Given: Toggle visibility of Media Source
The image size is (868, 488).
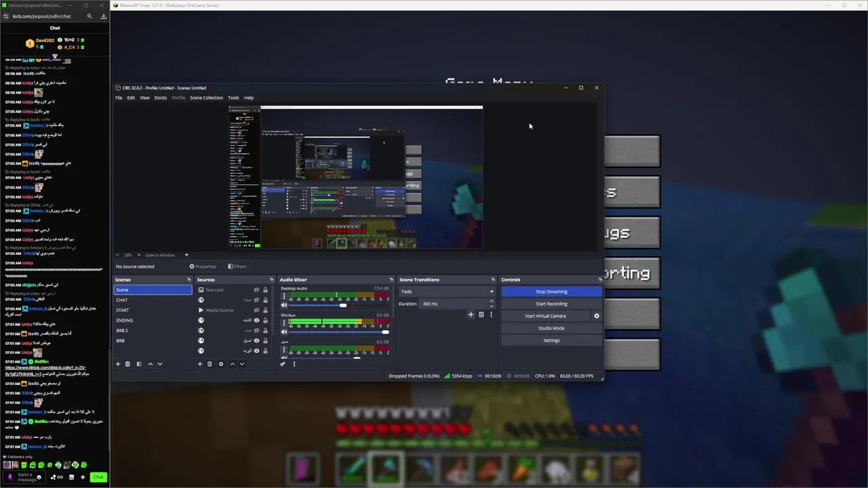Looking at the screenshot, I should click(x=256, y=310).
